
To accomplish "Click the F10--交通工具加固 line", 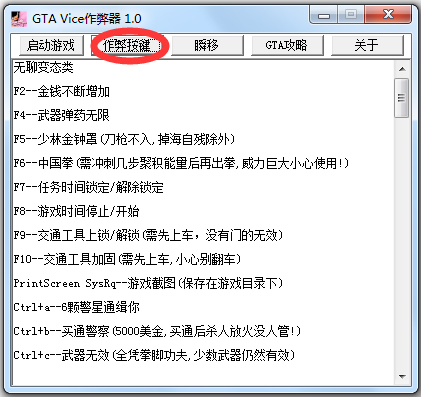I will click(127, 259).
